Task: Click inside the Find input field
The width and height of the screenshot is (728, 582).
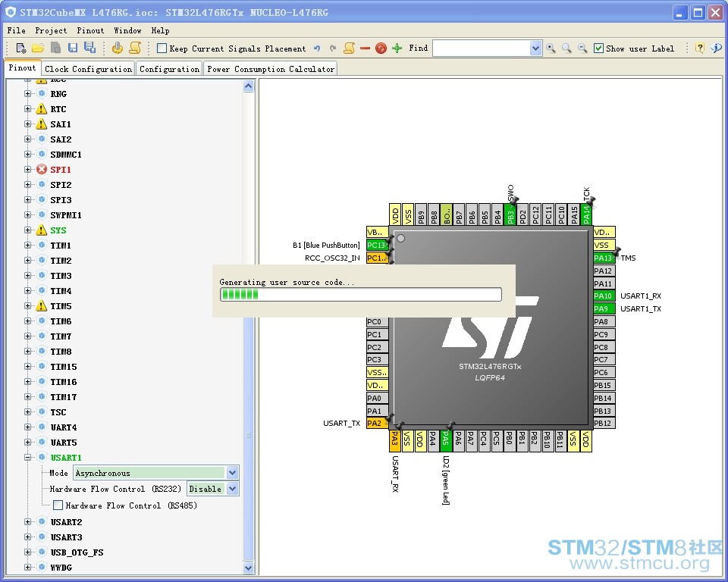Action: tap(481, 48)
